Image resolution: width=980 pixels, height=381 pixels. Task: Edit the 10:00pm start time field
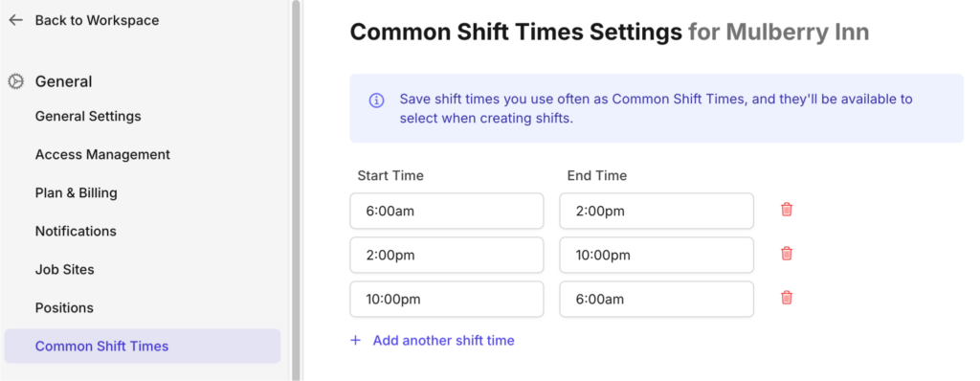(447, 299)
